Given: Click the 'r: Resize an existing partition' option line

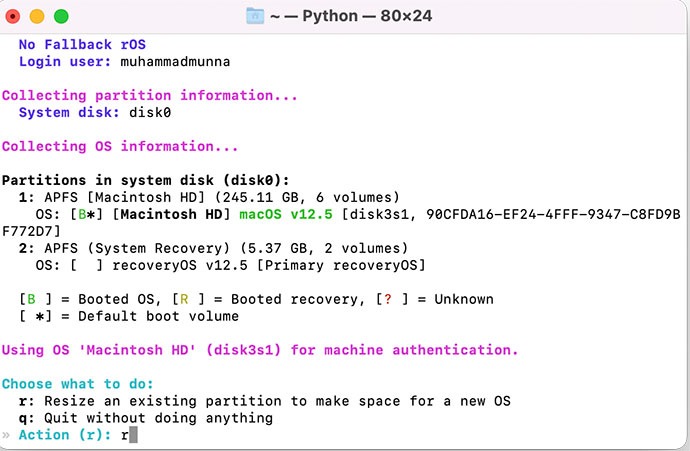Looking at the screenshot, I should click(264, 401).
